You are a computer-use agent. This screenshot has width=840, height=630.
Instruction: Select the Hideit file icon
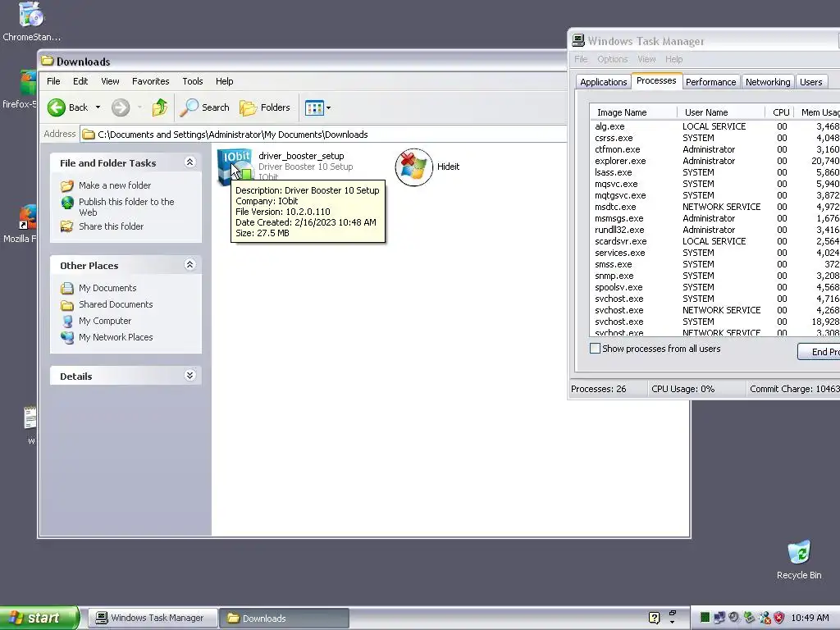click(x=413, y=167)
